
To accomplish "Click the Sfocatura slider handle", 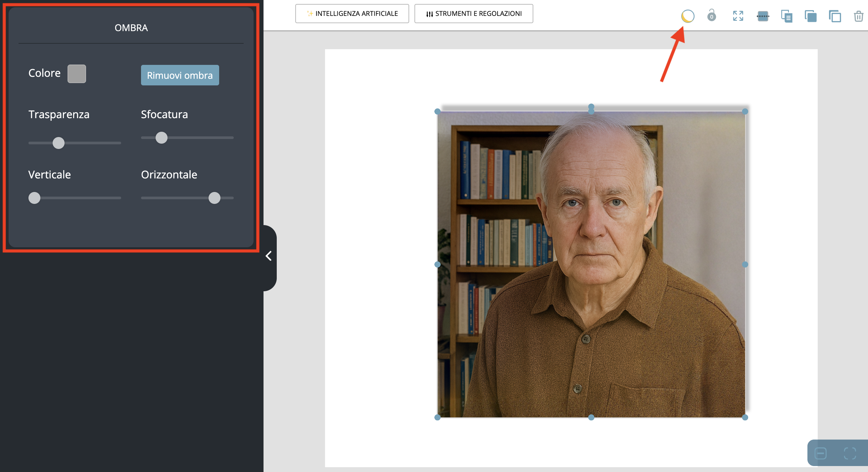I will click(162, 137).
